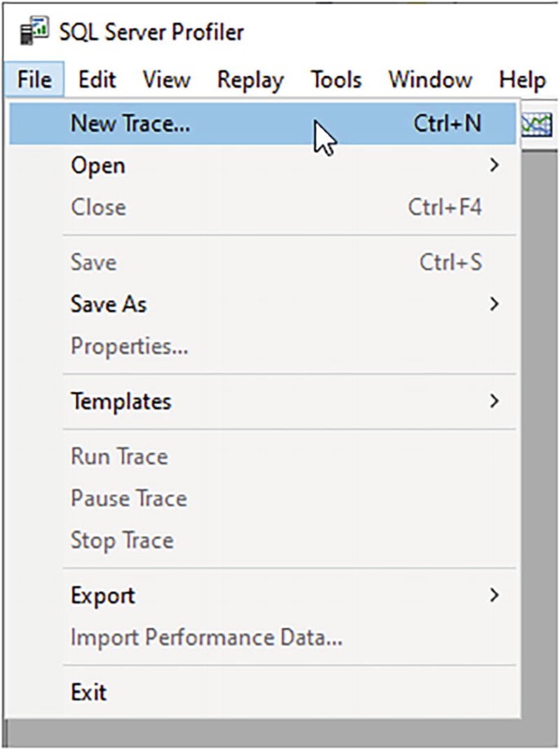This screenshot has height=750, width=560.
Task: Open the Window menu
Action: (x=430, y=79)
